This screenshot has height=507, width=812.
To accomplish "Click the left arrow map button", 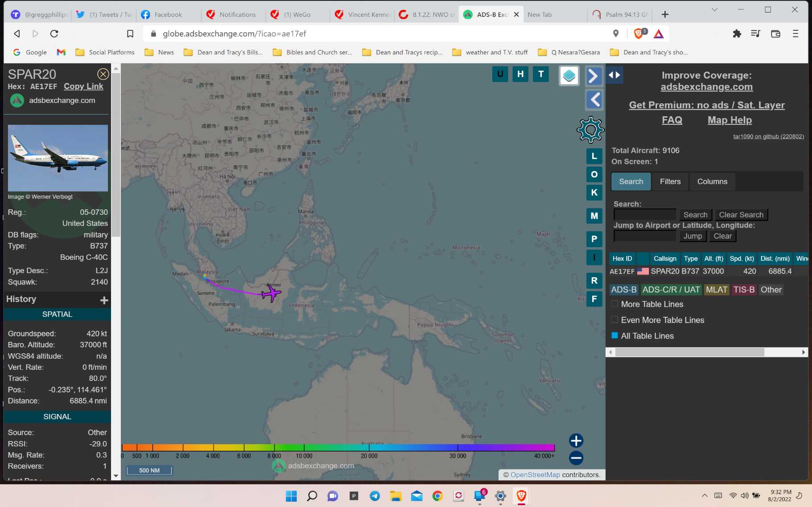I will 594,100.
